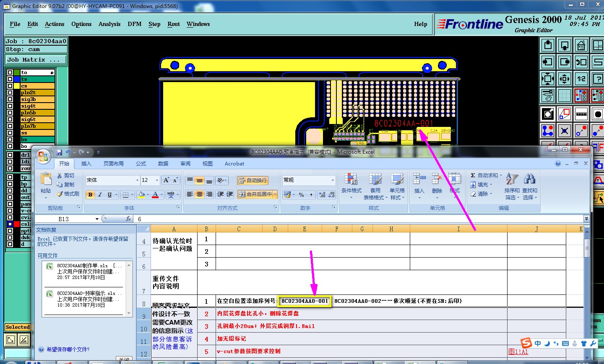Click the Cut (剪切) scissors button
Viewport: 604px width, 364px height.
(x=66, y=176)
